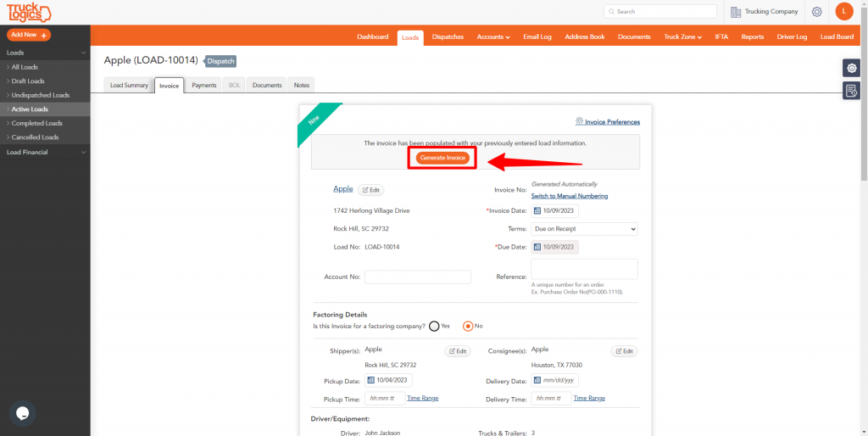Select Yes for factoring company
This screenshot has width=868, height=436.
[x=434, y=327]
